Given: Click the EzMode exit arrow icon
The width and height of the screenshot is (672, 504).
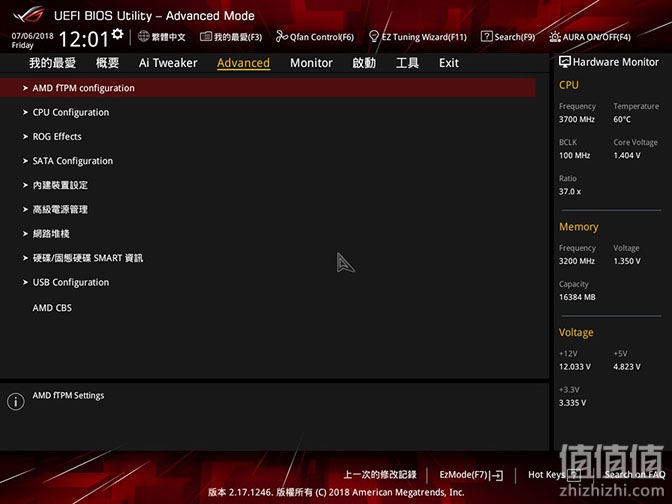Looking at the screenshot, I should point(497,475).
